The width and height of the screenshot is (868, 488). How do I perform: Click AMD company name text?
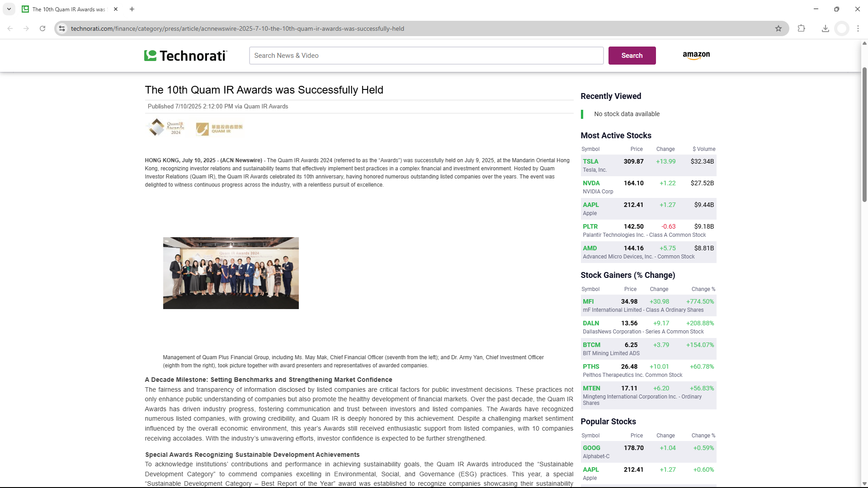click(638, 257)
